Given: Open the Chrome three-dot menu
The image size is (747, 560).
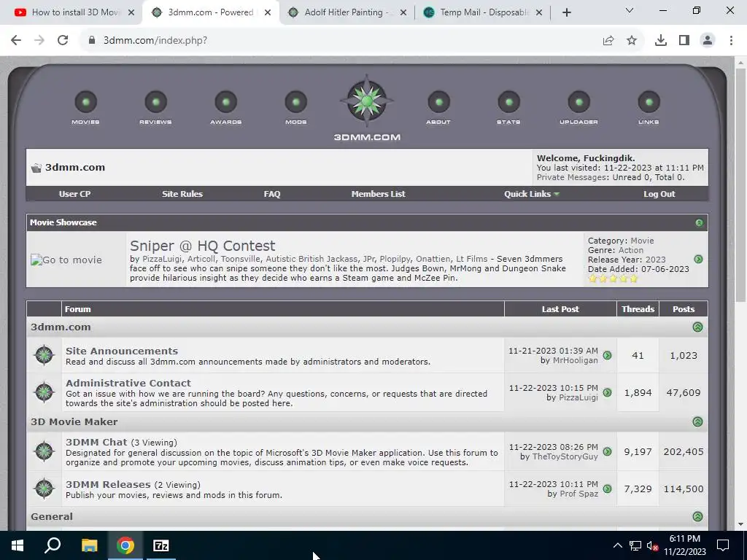Looking at the screenshot, I should click(731, 41).
